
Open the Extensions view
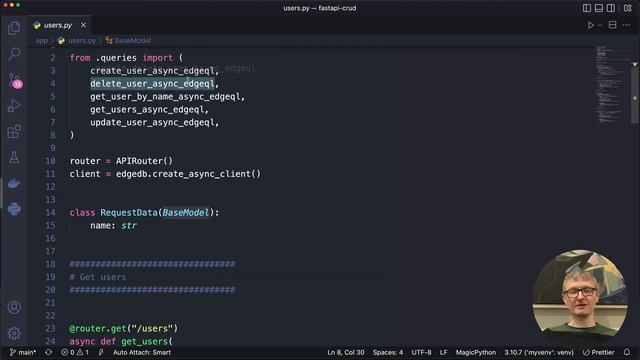click(x=14, y=131)
